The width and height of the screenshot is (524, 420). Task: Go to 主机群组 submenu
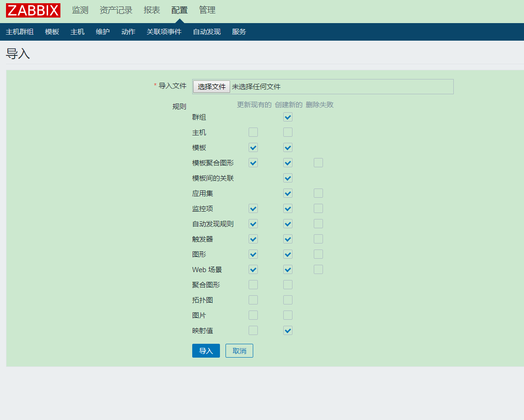coord(20,32)
